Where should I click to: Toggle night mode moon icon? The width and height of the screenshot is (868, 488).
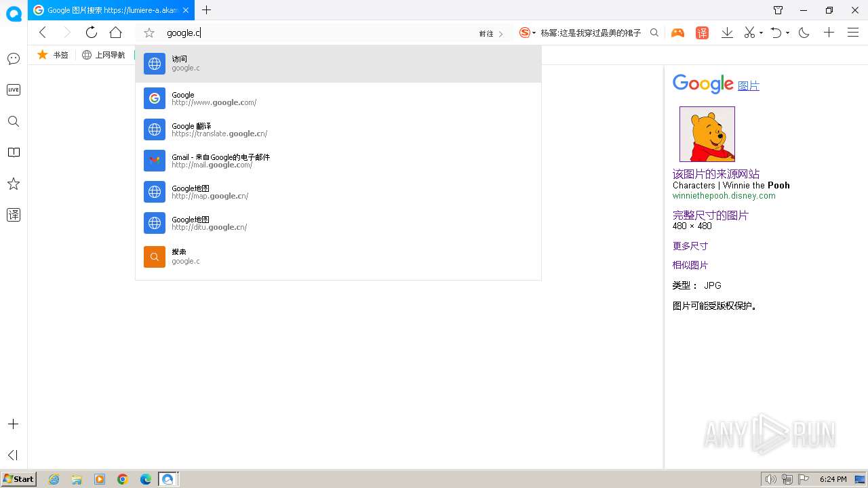coord(804,33)
